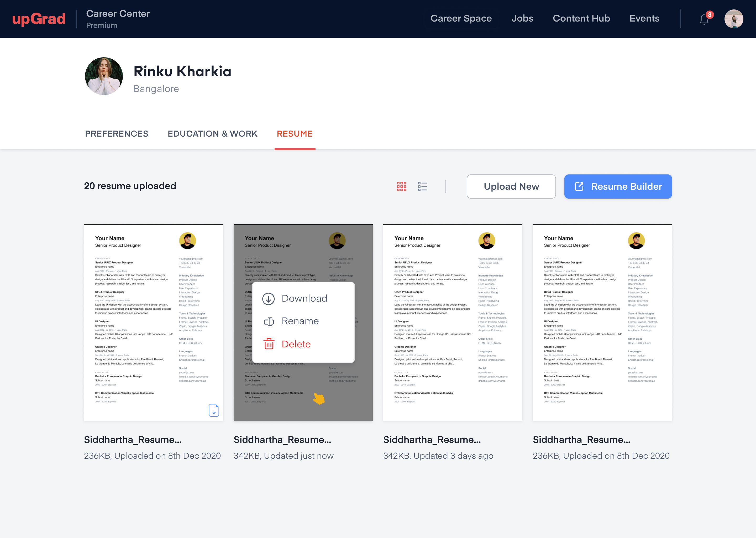Switch to grid view icon

click(402, 187)
